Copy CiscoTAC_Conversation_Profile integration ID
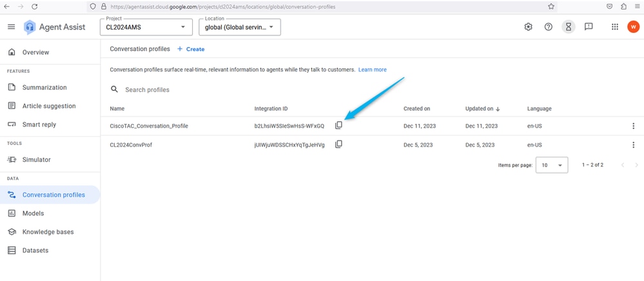644x281 pixels. pyautogui.click(x=338, y=125)
